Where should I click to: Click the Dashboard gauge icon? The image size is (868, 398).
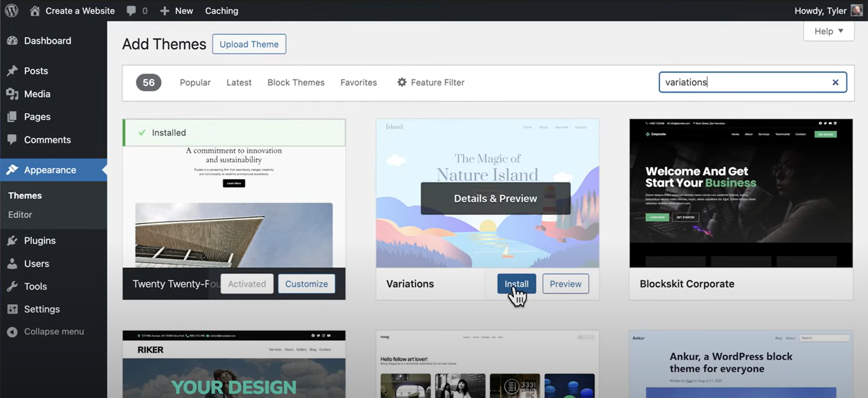pos(12,41)
